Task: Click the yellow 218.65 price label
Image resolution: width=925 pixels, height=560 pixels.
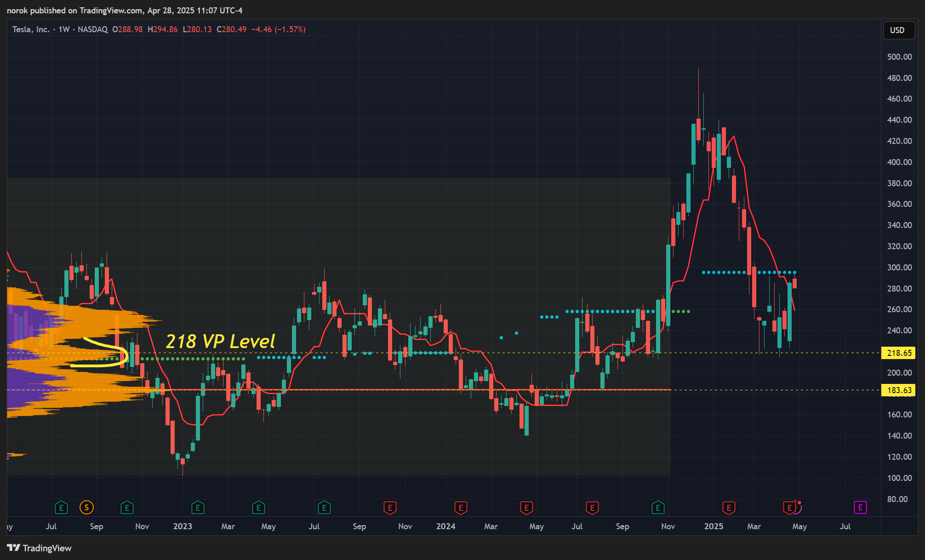Action: [899, 353]
